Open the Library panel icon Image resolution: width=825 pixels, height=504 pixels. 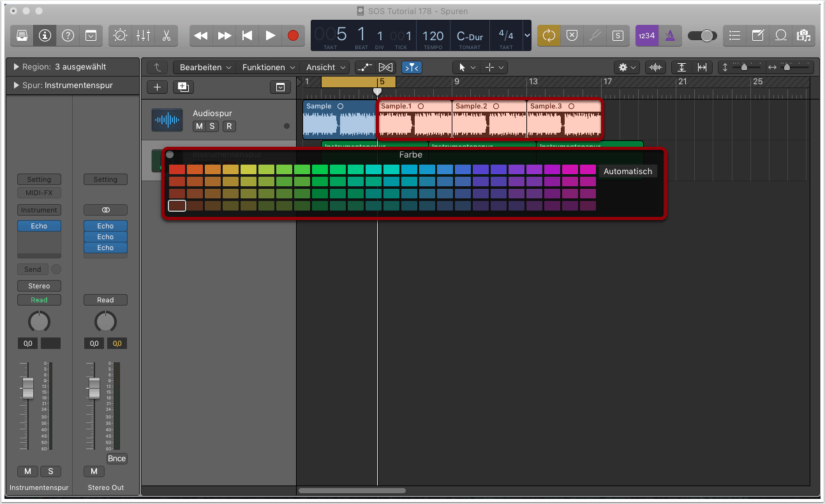[22, 36]
